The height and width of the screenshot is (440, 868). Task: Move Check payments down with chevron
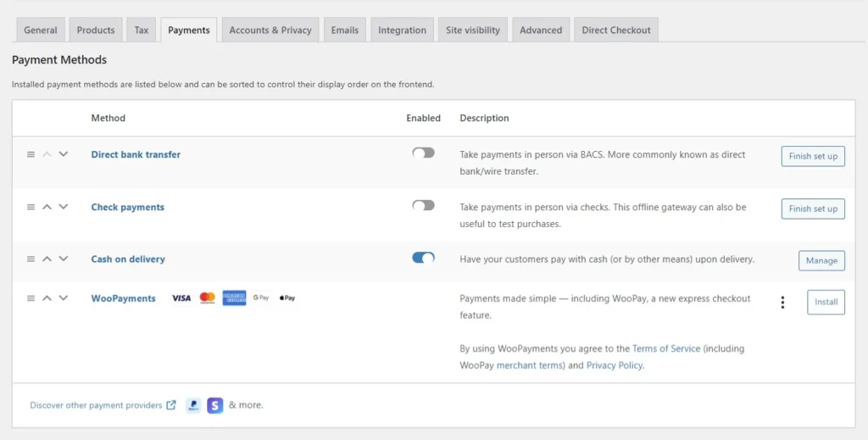pyautogui.click(x=63, y=207)
